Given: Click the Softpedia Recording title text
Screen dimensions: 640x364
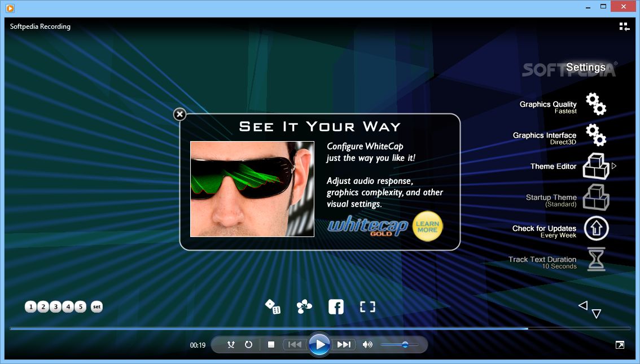Looking at the screenshot, I should [x=40, y=27].
